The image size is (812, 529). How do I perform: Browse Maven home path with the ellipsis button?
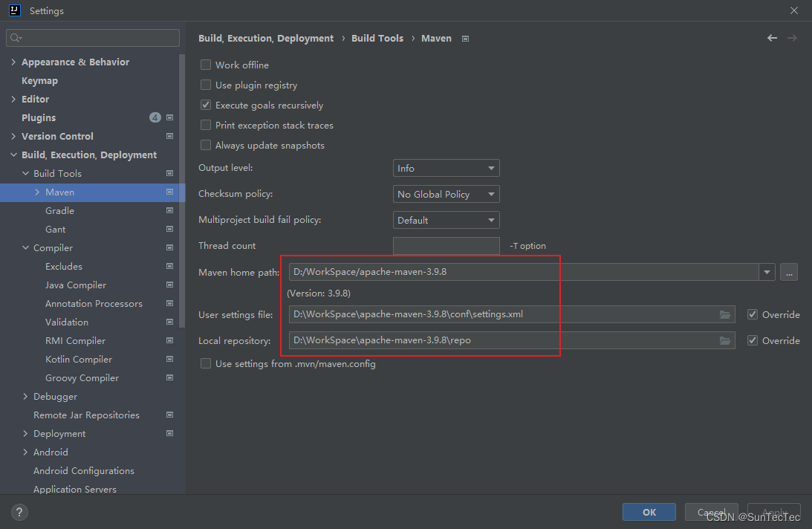click(x=789, y=272)
